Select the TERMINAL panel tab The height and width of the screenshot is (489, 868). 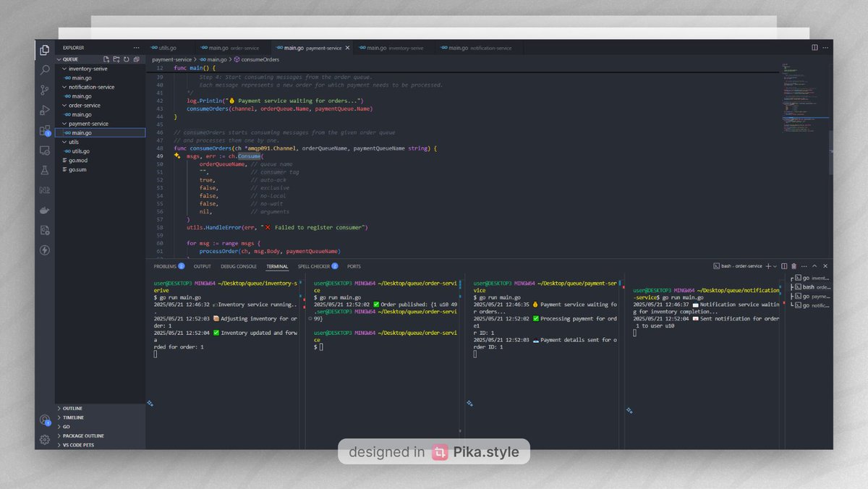point(277,266)
